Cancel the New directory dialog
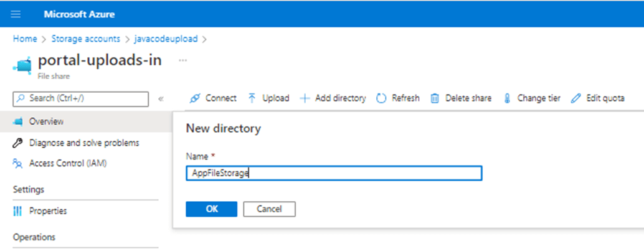The image size is (644, 251). pyautogui.click(x=269, y=209)
